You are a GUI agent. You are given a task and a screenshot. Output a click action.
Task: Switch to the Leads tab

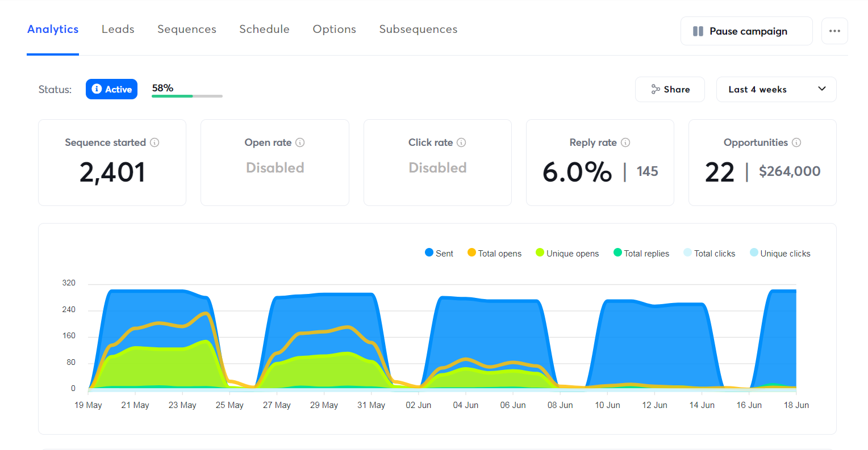tap(118, 29)
